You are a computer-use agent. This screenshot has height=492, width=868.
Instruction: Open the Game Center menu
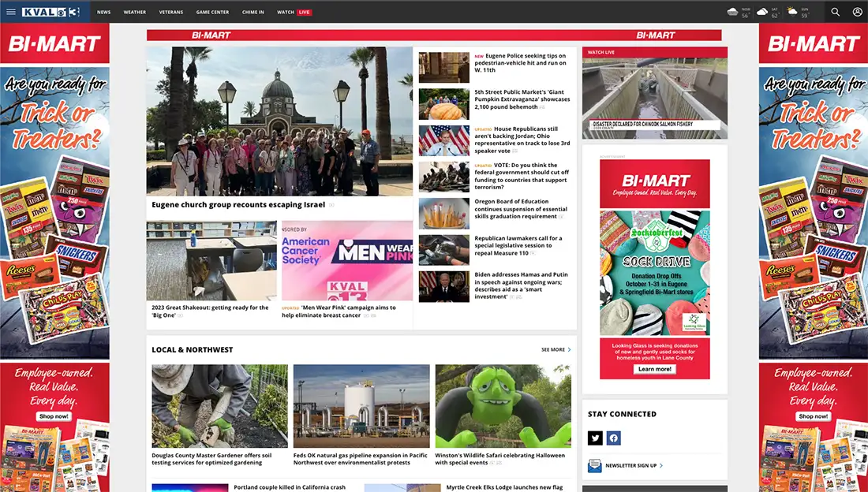[212, 12]
